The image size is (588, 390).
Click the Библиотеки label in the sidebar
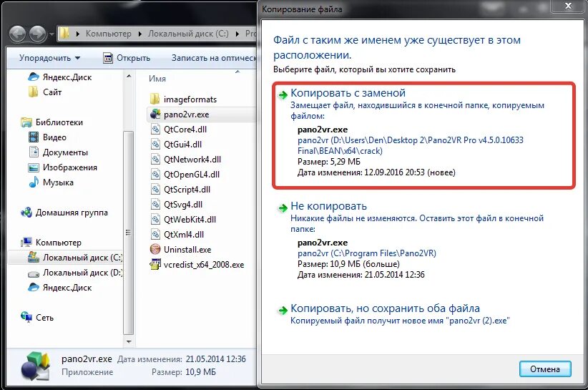pyautogui.click(x=59, y=122)
